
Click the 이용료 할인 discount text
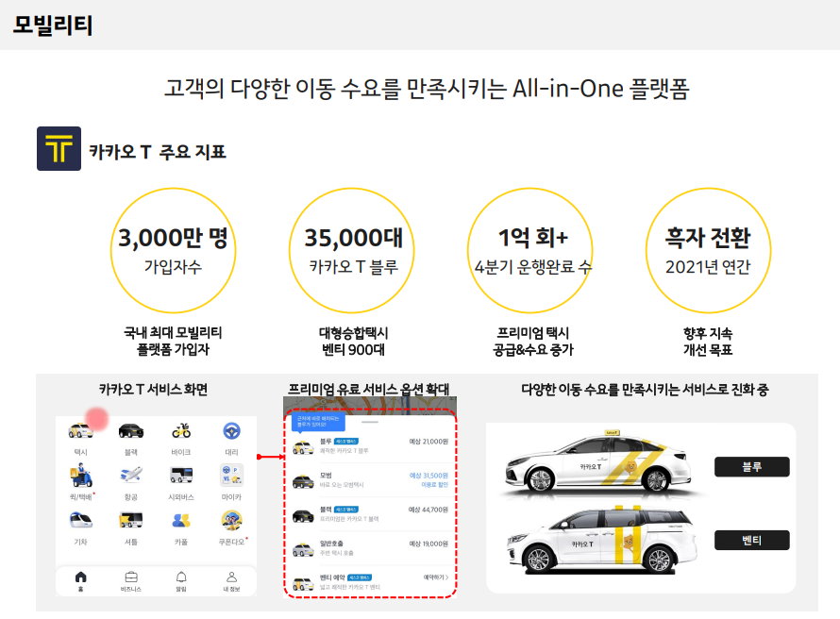[x=435, y=484]
